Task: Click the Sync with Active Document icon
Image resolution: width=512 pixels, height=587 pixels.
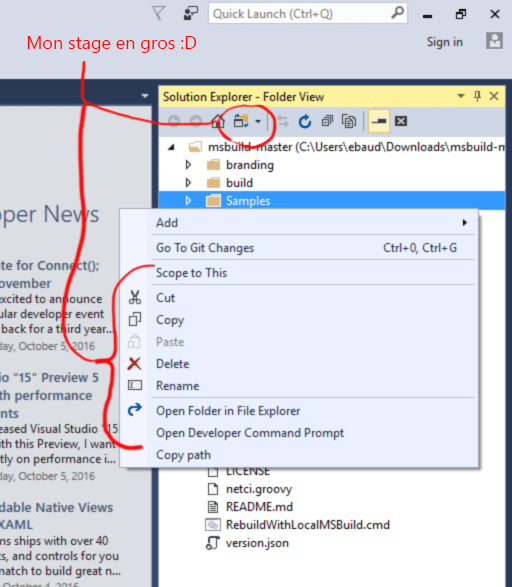Action: [283, 121]
